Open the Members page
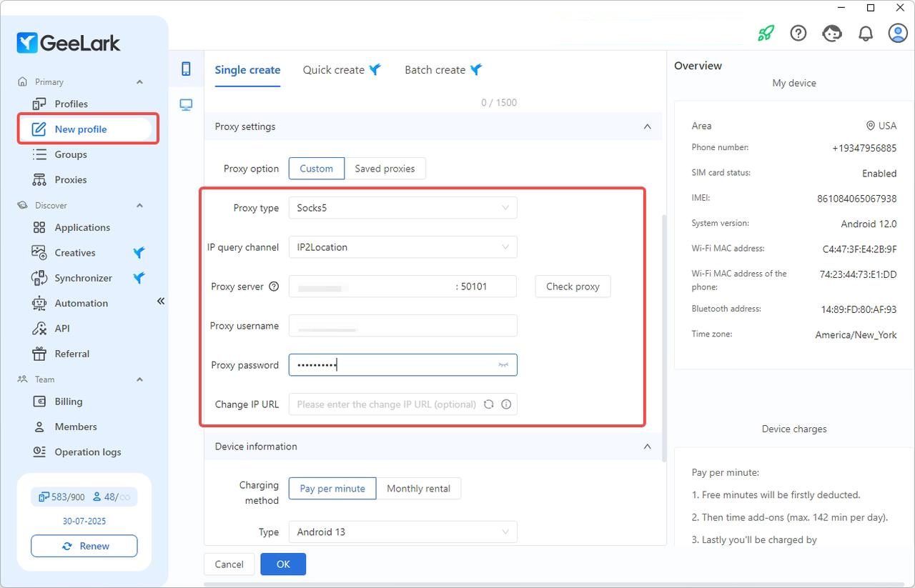Image resolution: width=915 pixels, height=588 pixels. click(x=75, y=427)
